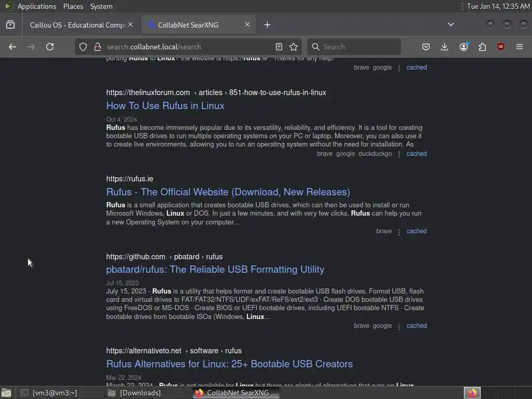Go back to the previous page

[12, 47]
